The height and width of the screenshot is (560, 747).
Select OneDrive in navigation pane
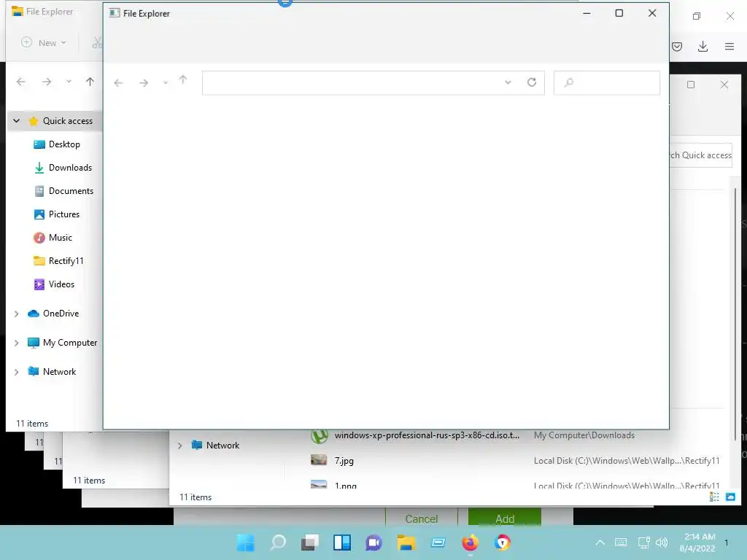(61, 314)
